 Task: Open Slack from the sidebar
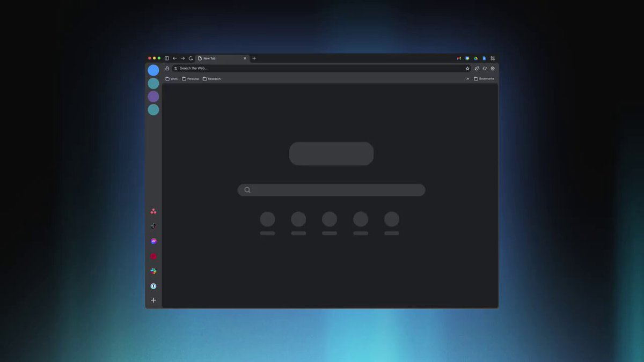tap(153, 271)
